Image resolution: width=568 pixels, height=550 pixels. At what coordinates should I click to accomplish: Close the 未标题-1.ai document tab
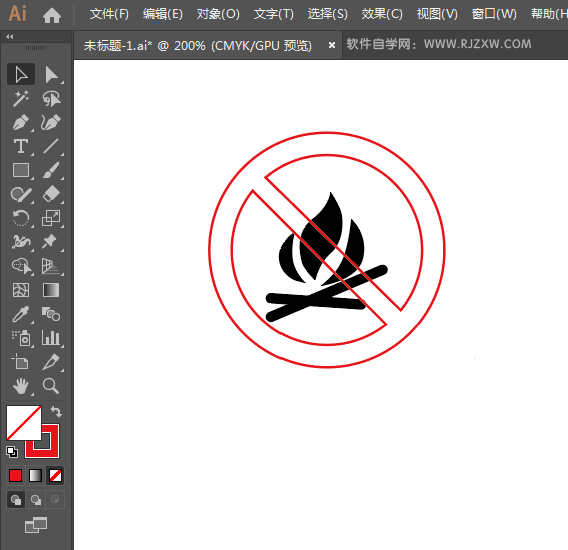click(x=331, y=46)
